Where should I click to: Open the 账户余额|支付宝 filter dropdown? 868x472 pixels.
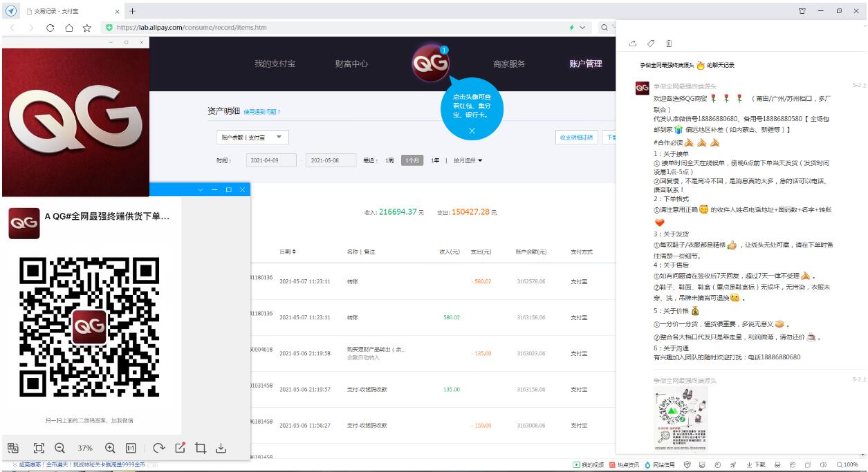(x=252, y=137)
